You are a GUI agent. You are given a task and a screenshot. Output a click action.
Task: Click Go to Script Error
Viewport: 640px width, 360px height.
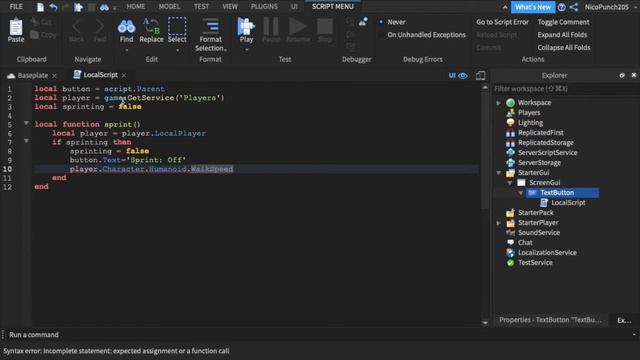point(502,22)
